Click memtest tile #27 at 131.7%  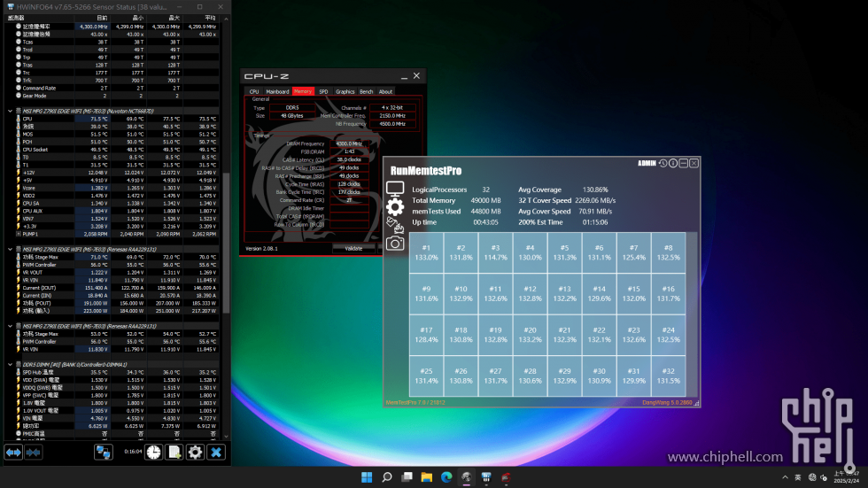(495, 376)
